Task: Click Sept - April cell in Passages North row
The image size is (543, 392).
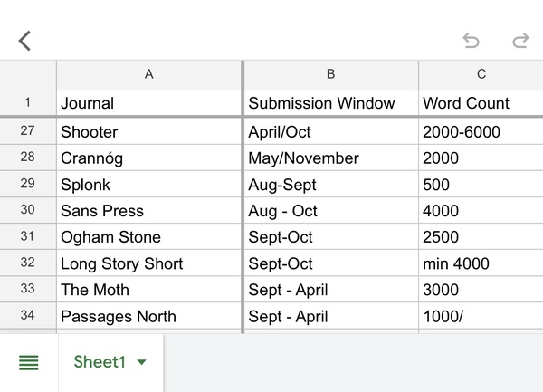Action: [331, 315]
